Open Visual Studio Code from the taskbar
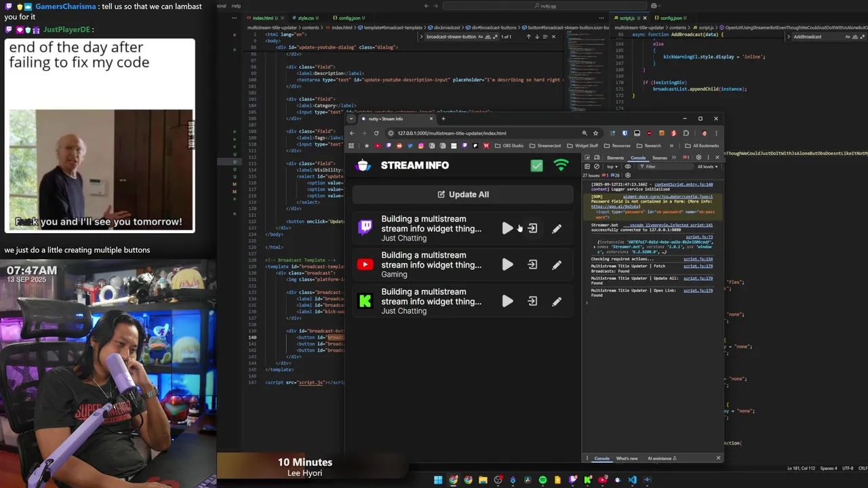868x488 pixels. click(632, 480)
